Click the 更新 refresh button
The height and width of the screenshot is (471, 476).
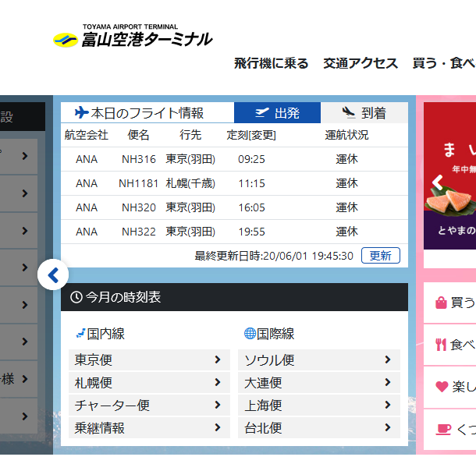(380, 256)
